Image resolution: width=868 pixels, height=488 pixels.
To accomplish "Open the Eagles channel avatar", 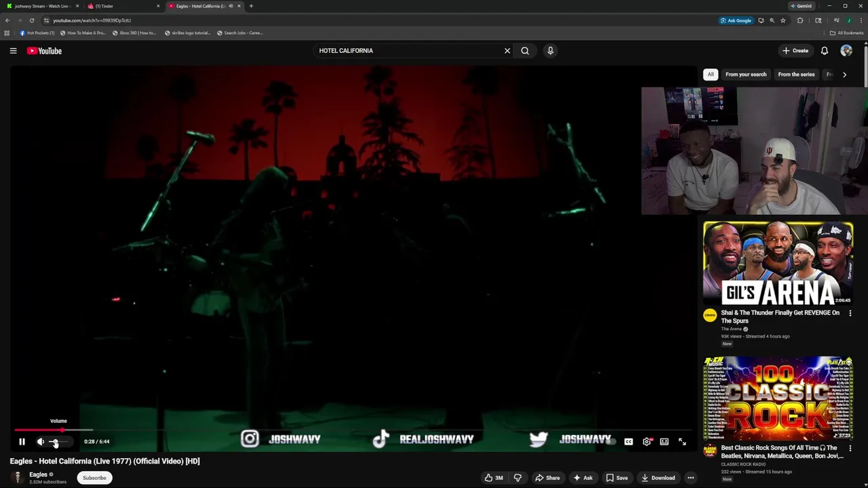I will click(x=18, y=478).
